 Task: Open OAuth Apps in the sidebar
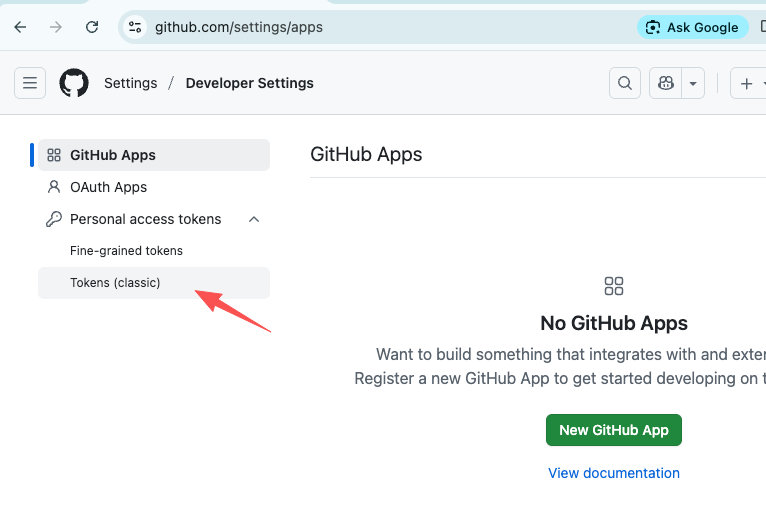[108, 187]
